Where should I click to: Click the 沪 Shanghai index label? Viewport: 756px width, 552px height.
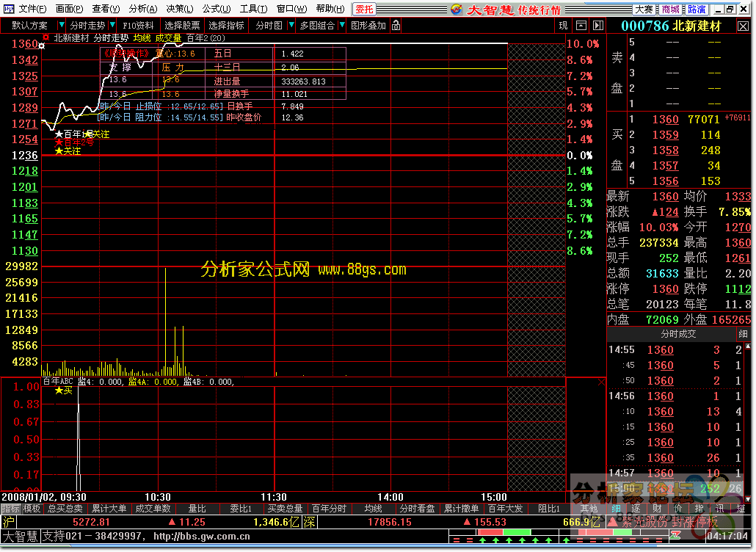coord(9,522)
